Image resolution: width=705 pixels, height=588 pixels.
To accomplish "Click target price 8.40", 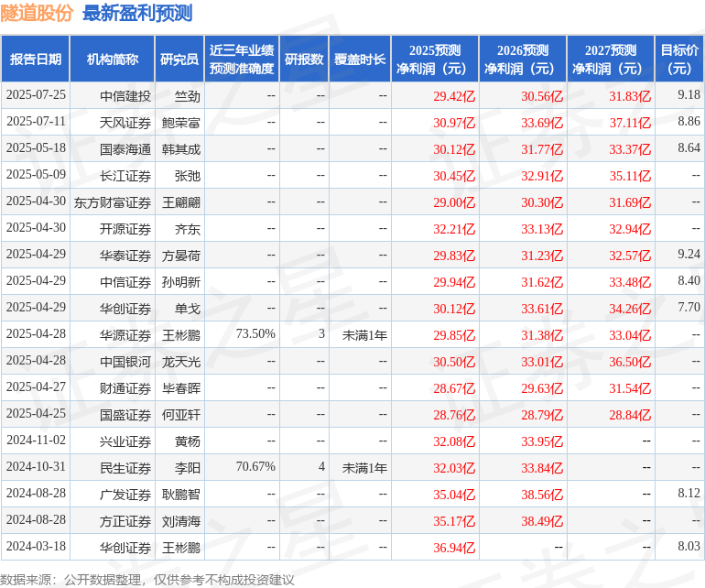I will click(x=689, y=281).
